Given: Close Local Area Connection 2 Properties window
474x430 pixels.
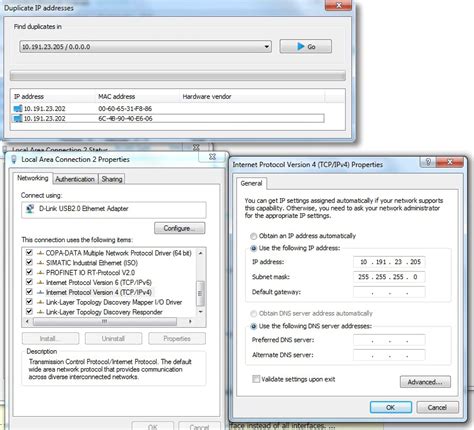Looking at the screenshot, I should tap(212, 157).
